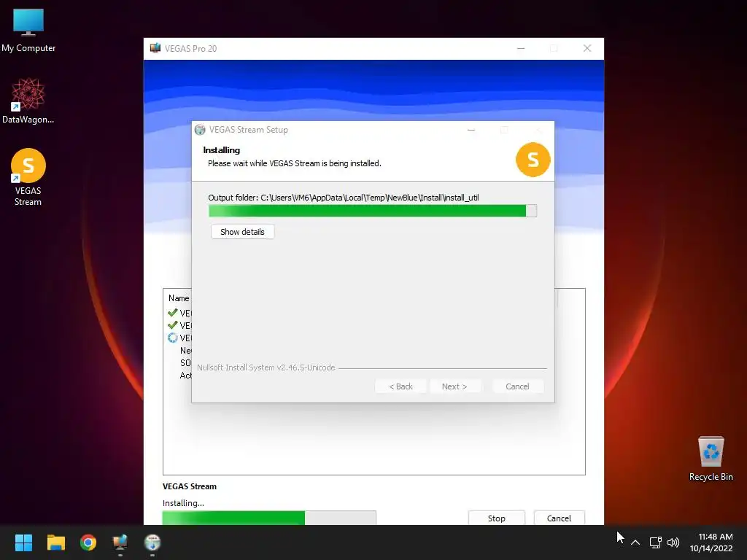
Task: Close the VEGAS Pro 20 window
Action: pos(587,49)
